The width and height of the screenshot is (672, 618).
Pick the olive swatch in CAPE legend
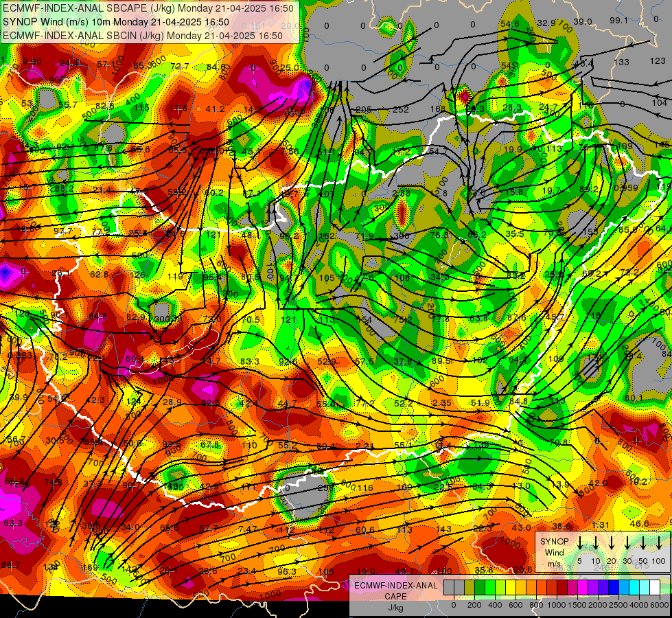pos(470,588)
